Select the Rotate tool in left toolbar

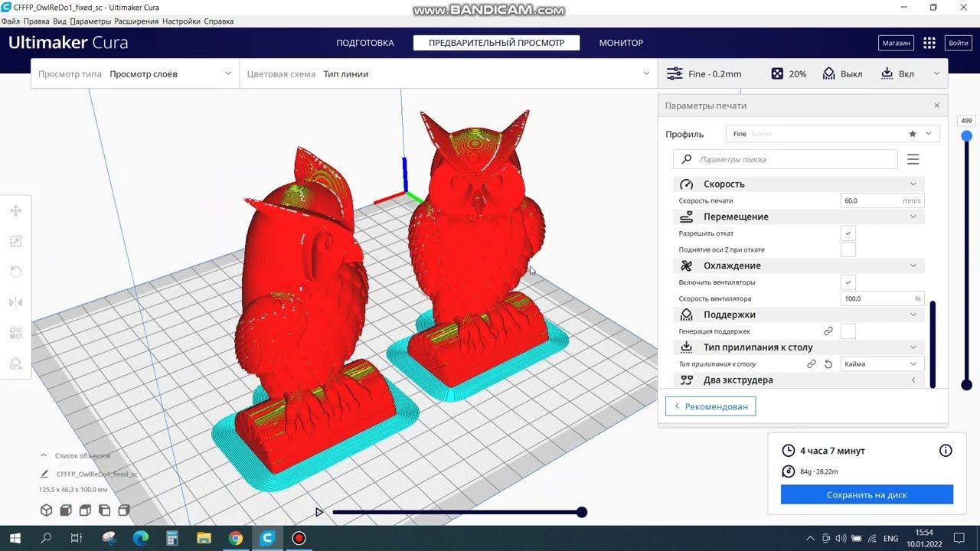pos(15,272)
